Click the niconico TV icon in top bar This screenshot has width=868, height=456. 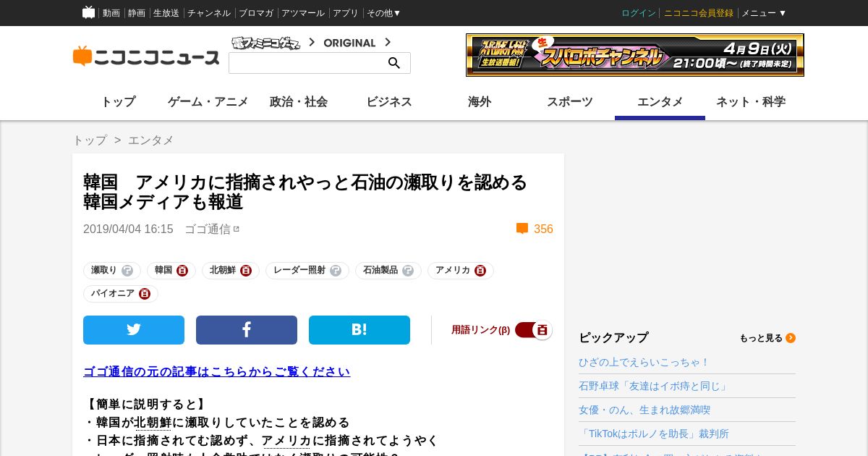point(88,12)
